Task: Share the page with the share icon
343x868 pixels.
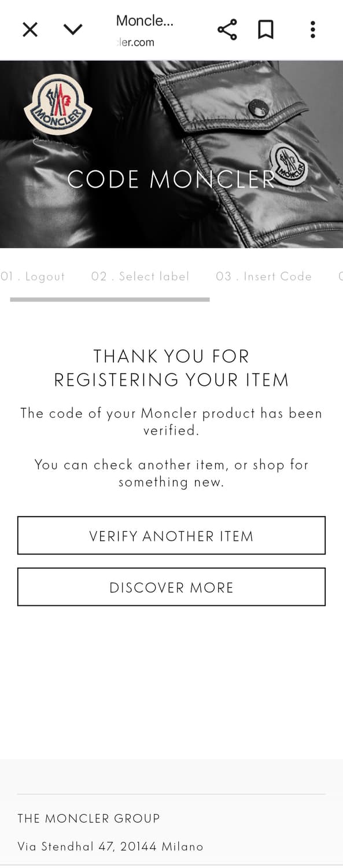Action: (227, 30)
